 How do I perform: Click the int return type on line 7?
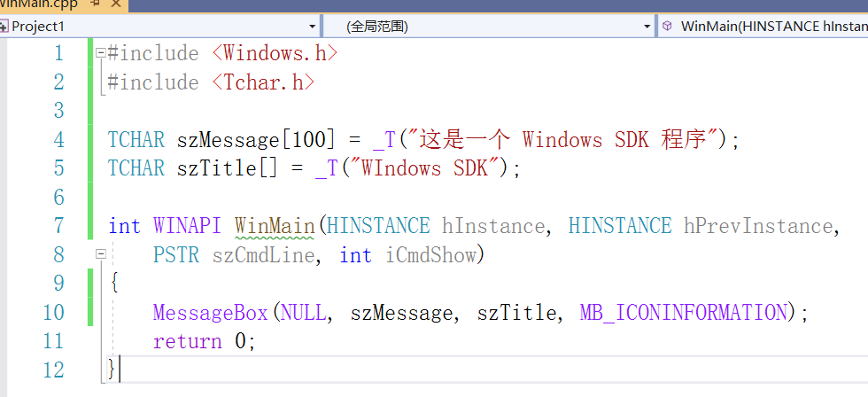pos(125,226)
